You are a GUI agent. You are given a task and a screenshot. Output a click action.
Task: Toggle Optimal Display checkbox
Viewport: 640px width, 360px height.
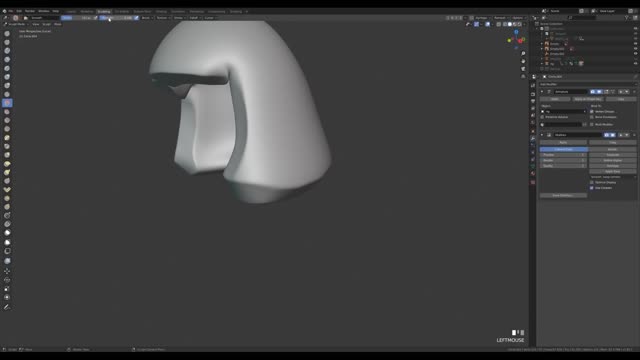tap(591, 182)
